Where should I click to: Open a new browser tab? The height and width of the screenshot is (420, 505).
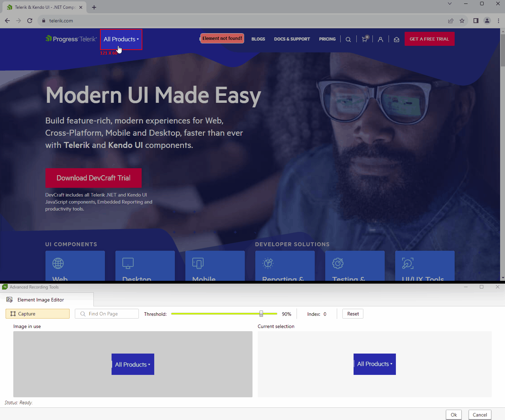94,7
